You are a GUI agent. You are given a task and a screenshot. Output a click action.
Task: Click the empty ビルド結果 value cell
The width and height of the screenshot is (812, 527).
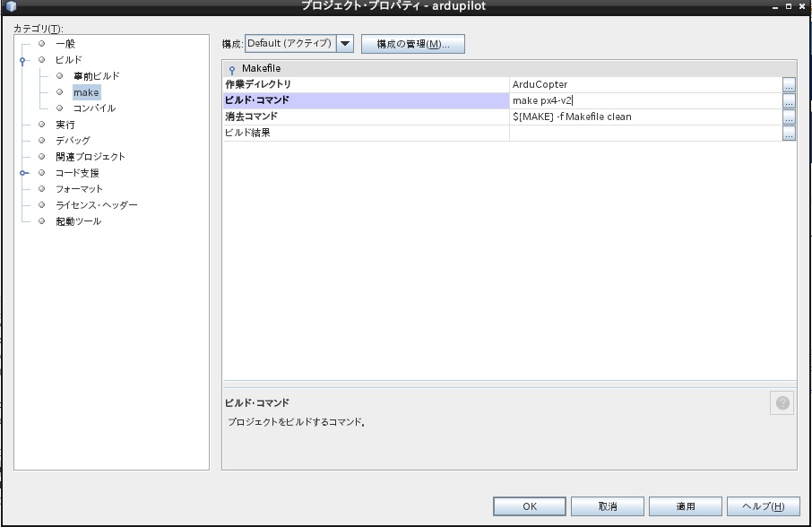pyautogui.click(x=646, y=133)
